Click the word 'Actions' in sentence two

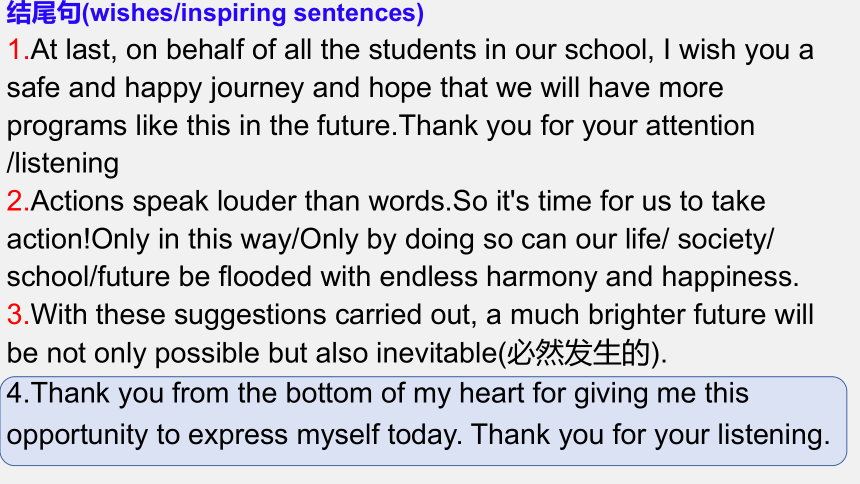(77, 201)
